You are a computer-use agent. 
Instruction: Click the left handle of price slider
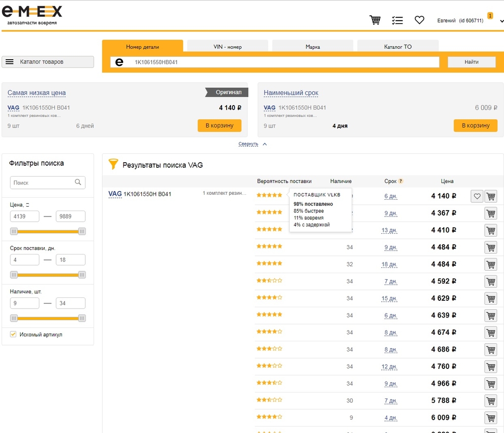pyautogui.click(x=14, y=231)
